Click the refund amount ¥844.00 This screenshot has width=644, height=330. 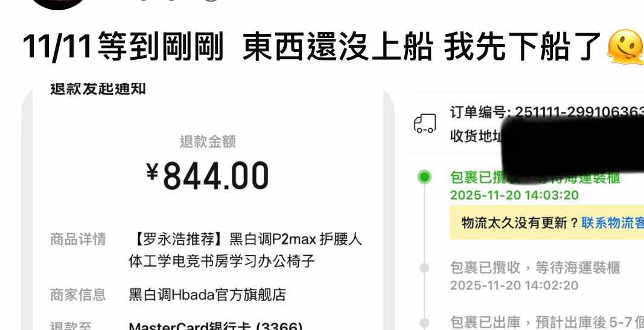(x=208, y=176)
